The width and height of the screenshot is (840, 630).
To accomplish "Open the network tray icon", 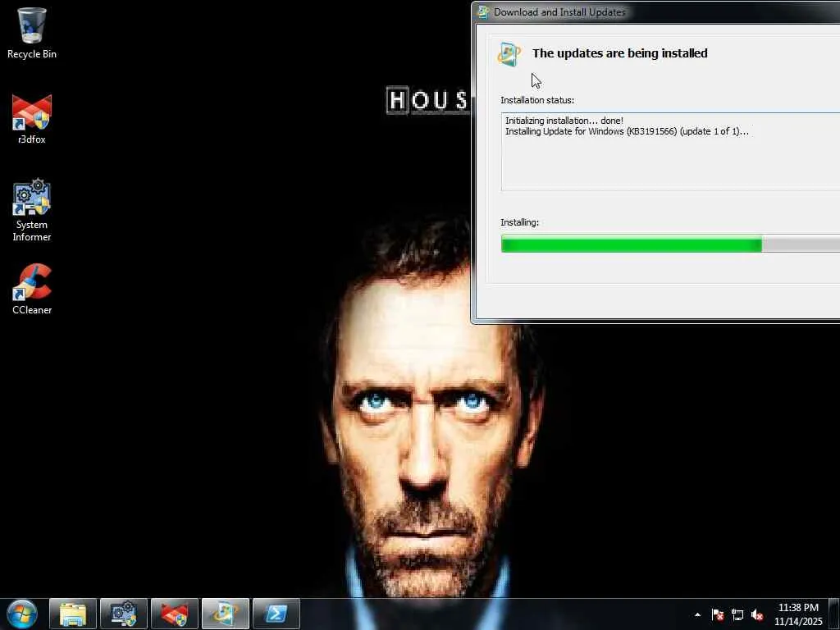I will pos(737,615).
